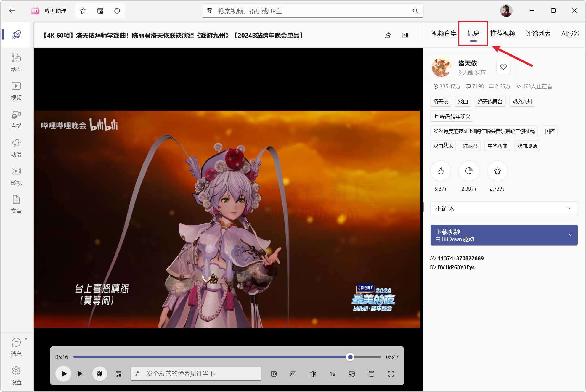Open 设置 settings in the sidebar
This screenshot has height=392, width=586.
point(16,376)
